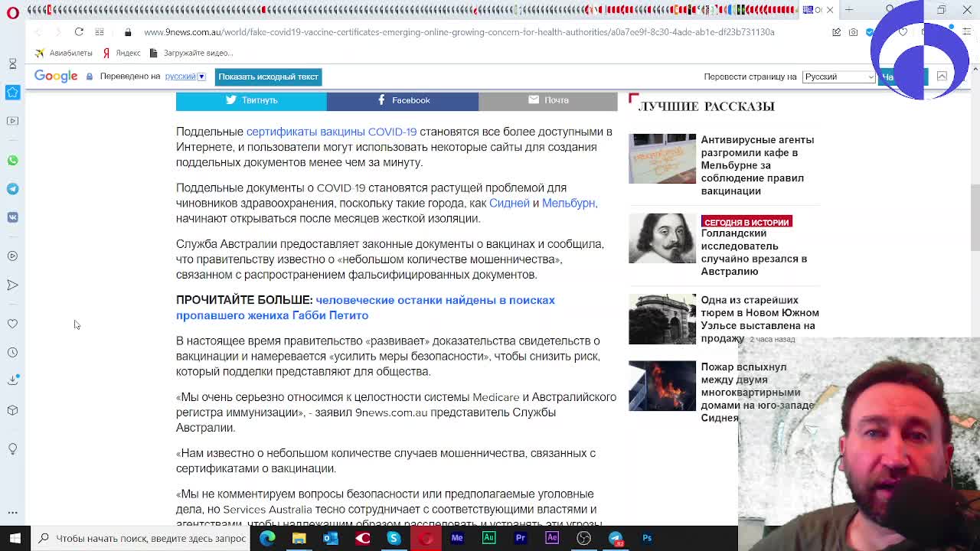Open the sidebar home start page icon
The image size is (980, 551).
tap(12, 92)
